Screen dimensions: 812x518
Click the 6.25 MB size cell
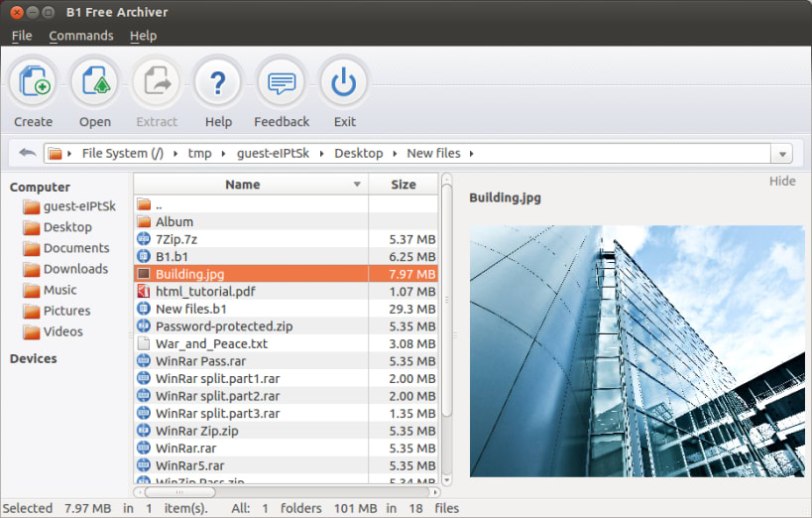(x=412, y=257)
